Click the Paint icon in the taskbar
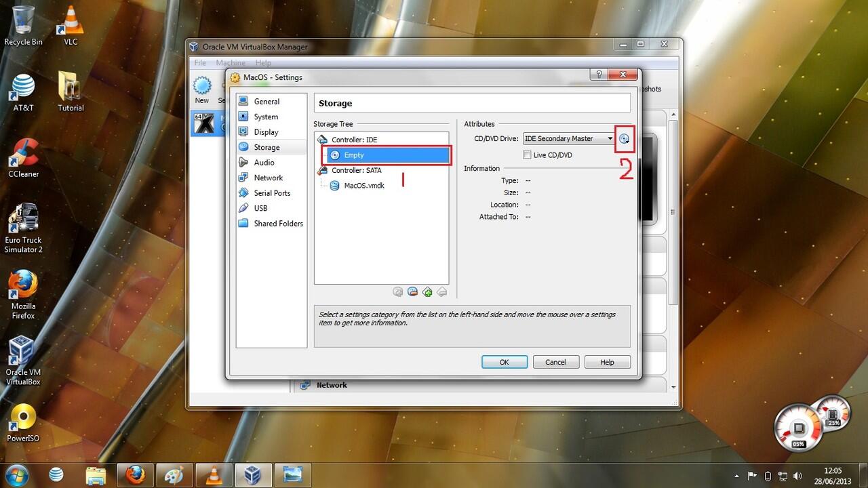Image resolution: width=868 pixels, height=488 pixels. click(x=174, y=474)
